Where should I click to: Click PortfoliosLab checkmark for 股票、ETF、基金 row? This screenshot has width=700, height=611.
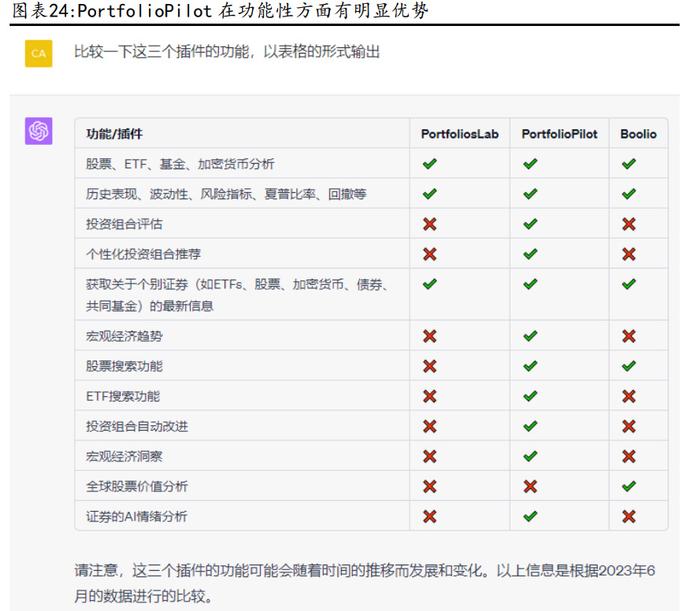coord(429,164)
